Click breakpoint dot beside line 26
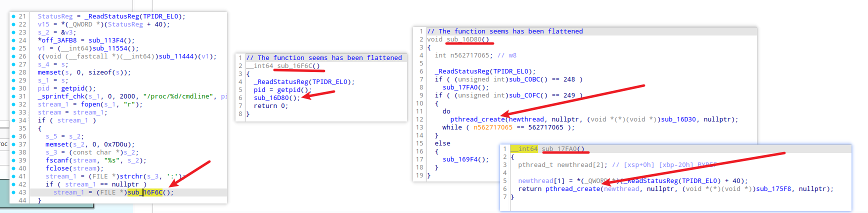 13,56
